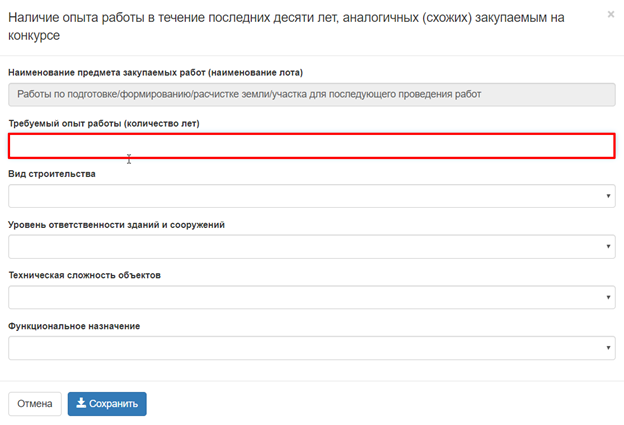
Task: Click the arrow of Уровень ответственности select
Action: pyautogui.click(x=608, y=247)
